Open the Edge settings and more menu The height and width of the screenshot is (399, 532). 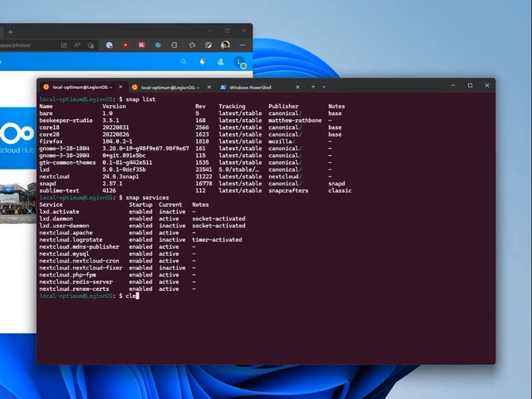(x=242, y=45)
